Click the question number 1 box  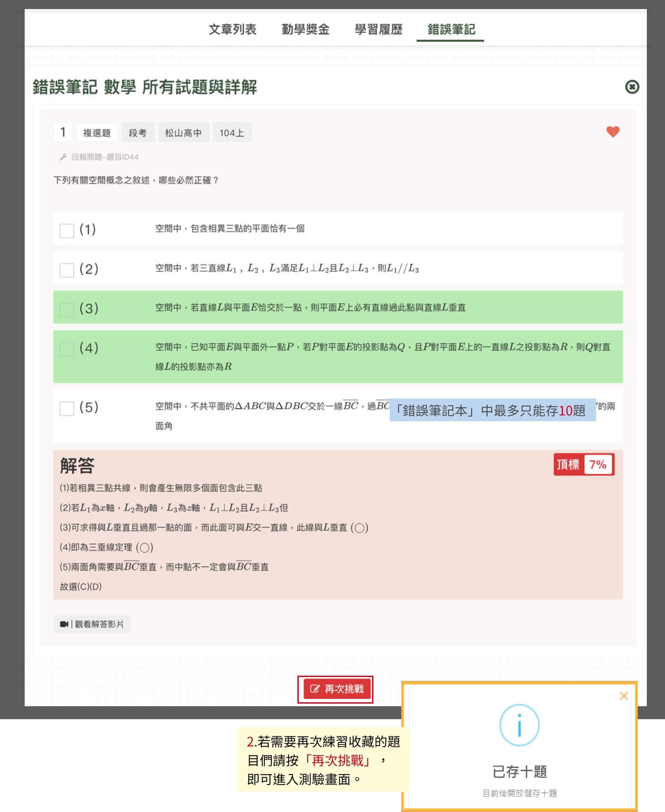[x=63, y=132]
